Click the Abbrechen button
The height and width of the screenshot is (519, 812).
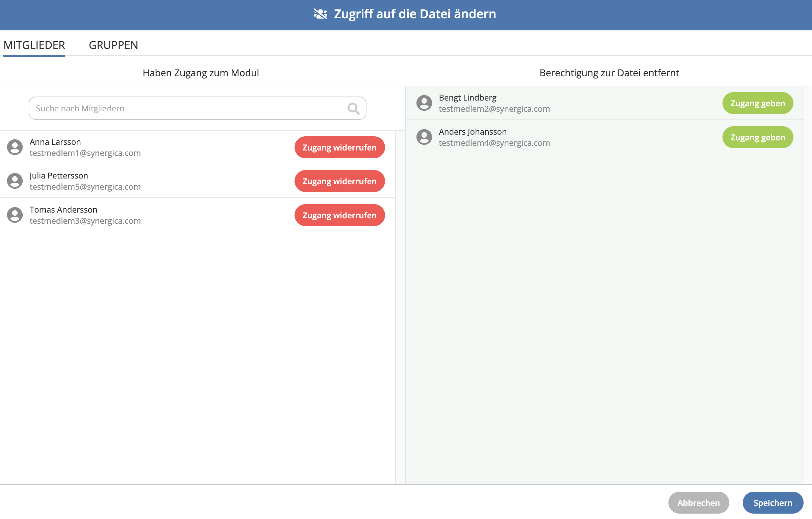(x=699, y=503)
